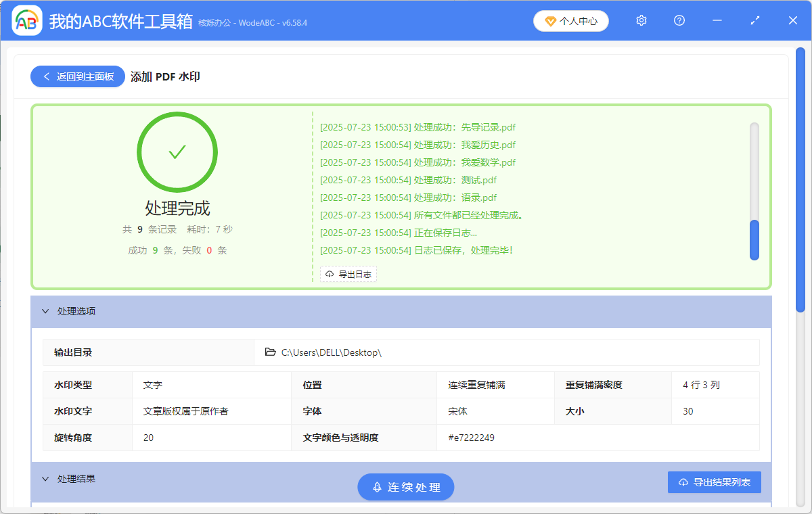The width and height of the screenshot is (812, 514).
Task: Collapse the 处理结果 section chevron
Action: point(45,479)
